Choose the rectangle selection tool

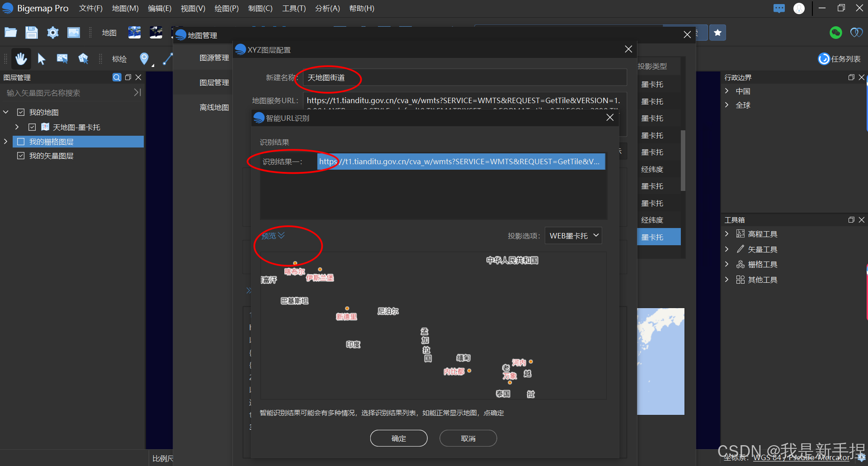click(x=62, y=59)
